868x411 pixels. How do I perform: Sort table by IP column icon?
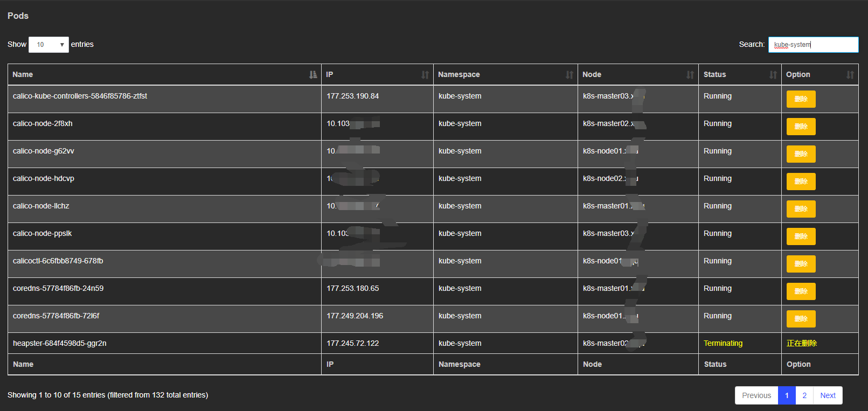[425, 75]
